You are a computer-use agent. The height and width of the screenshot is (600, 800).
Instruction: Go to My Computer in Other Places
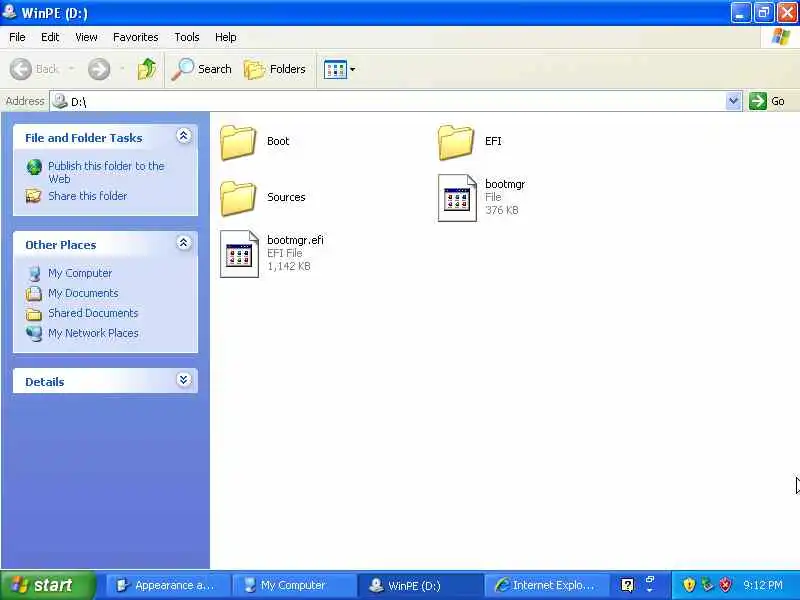[x=80, y=273]
